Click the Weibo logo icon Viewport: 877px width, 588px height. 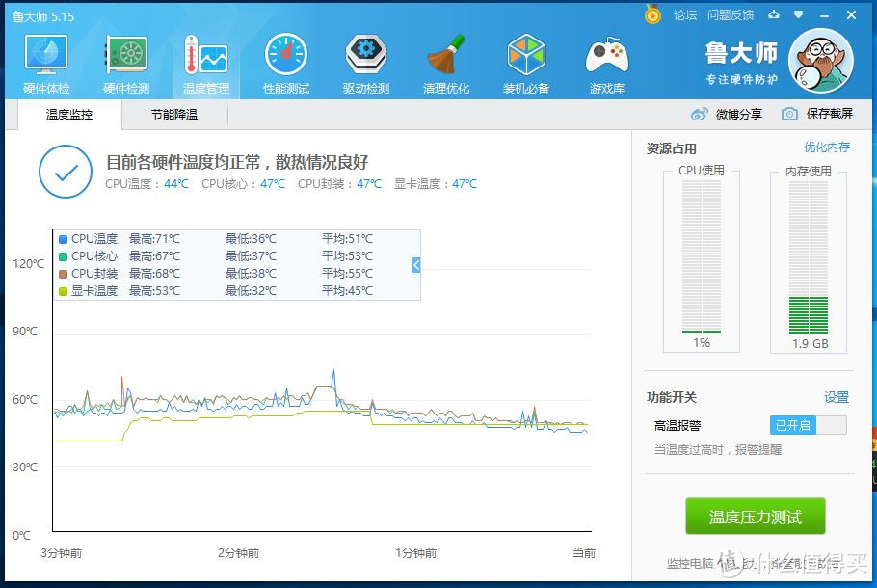[x=699, y=114]
